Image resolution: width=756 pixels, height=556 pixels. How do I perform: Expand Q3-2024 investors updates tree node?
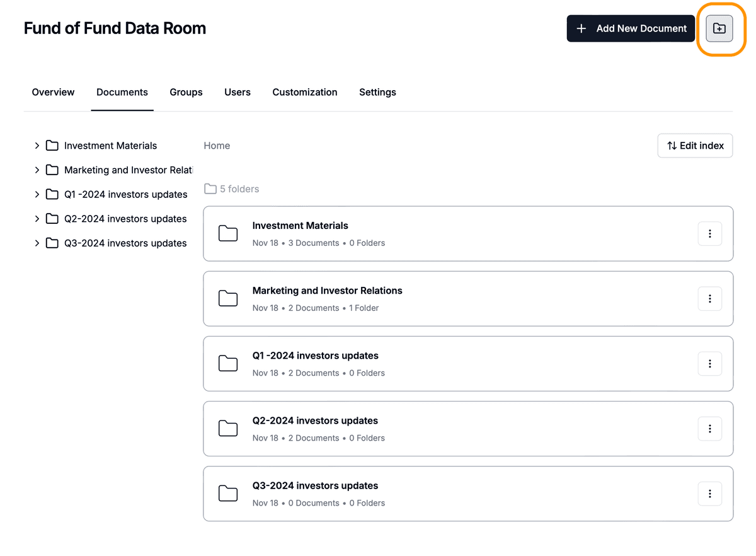click(x=37, y=243)
